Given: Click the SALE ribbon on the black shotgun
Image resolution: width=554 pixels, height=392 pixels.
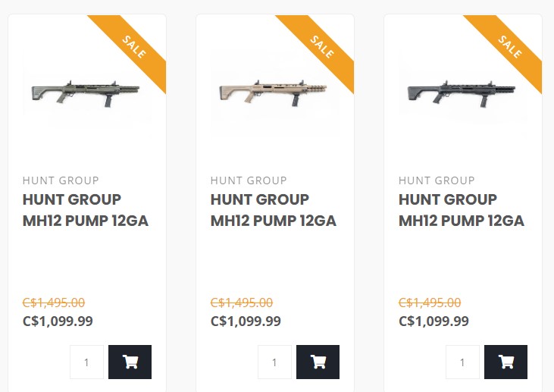Looking at the screenshot, I should [x=511, y=47].
